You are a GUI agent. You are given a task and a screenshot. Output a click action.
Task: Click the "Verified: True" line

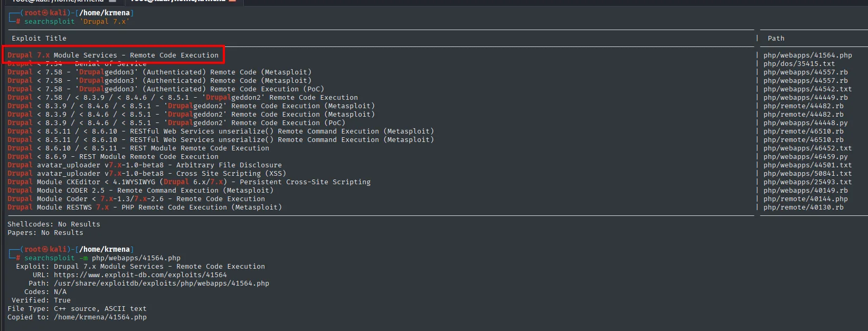tap(41, 300)
